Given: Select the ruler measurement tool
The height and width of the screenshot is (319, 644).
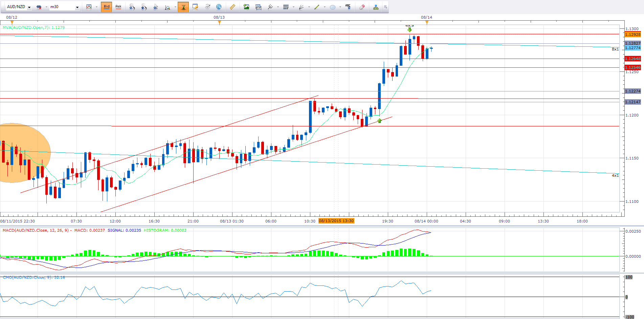Looking at the screenshot, I should pos(232,7).
